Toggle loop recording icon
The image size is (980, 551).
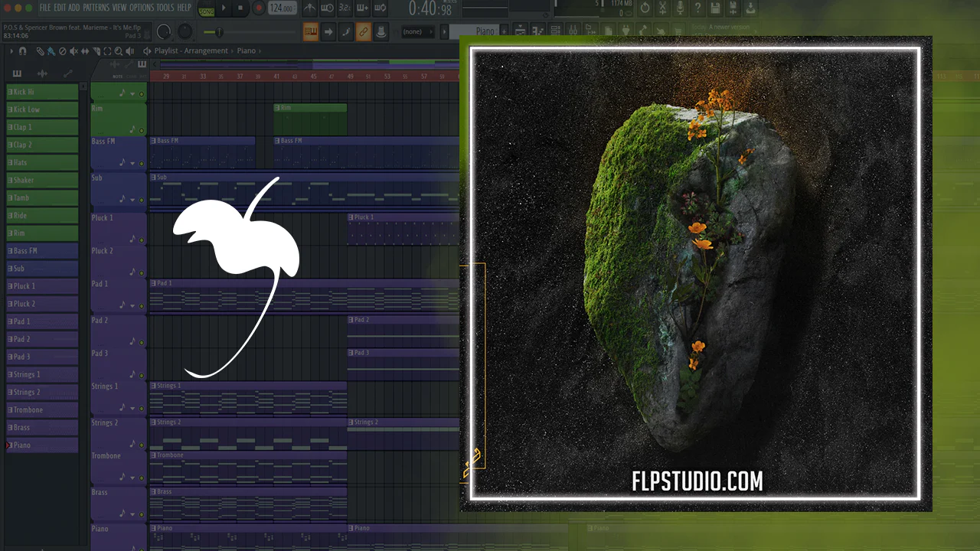coord(380,8)
